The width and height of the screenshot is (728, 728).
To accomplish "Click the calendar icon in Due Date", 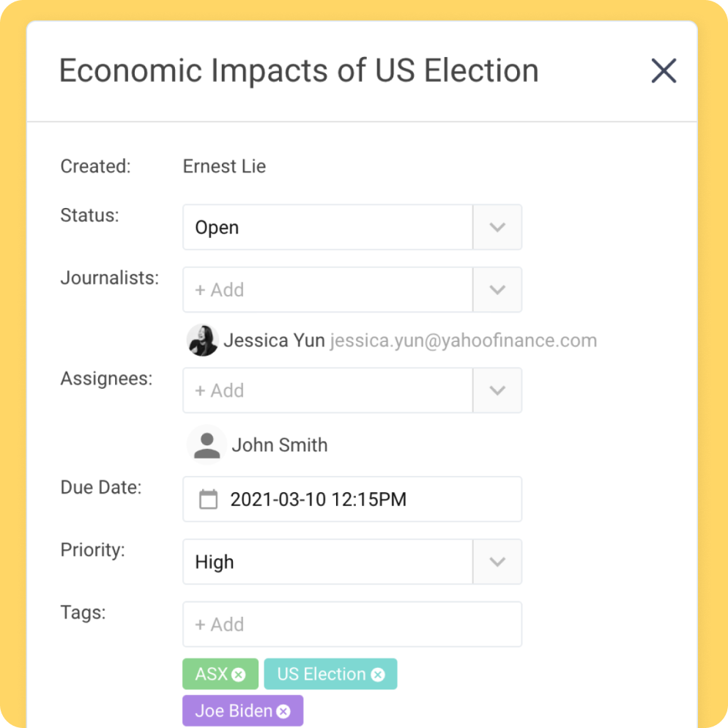I will click(208, 499).
